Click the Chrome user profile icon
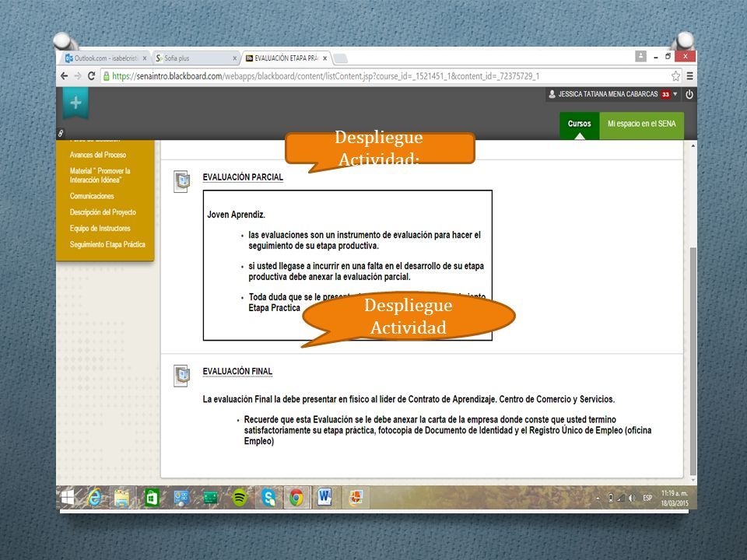This screenshot has width=747, height=560. (x=640, y=56)
